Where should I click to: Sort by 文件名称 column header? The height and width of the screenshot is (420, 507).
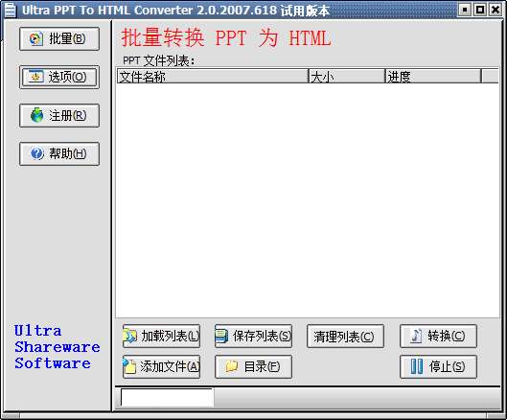point(212,77)
